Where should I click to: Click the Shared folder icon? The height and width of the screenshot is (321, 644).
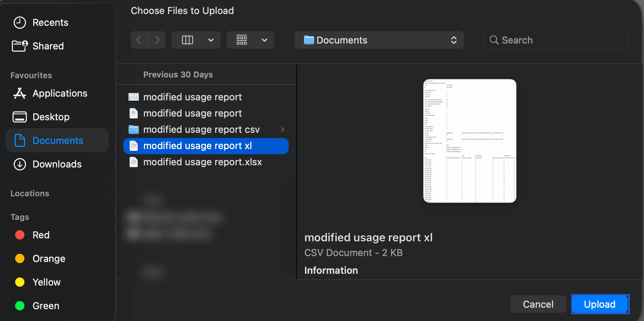(x=20, y=46)
